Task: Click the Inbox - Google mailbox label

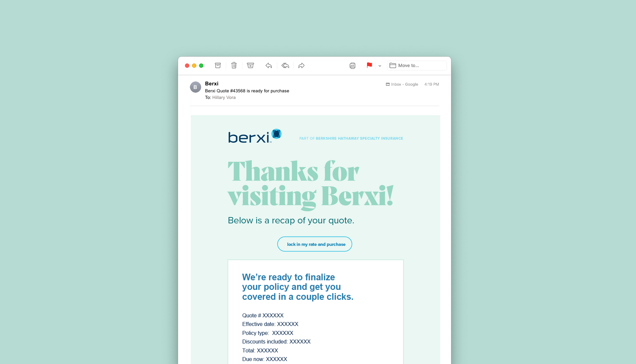Action: [402, 84]
